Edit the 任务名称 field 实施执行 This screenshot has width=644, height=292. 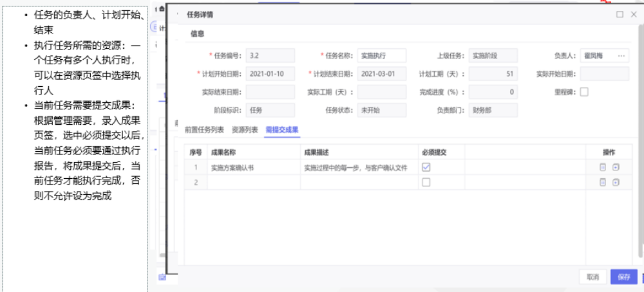381,56
